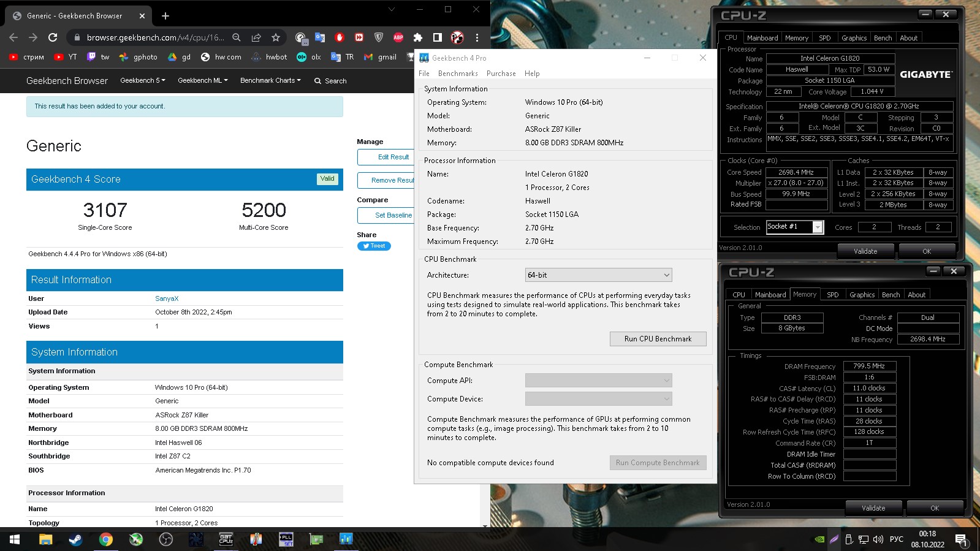
Task: Open the Architecture 64-bit combo box
Action: pyautogui.click(x=598, y=275)
